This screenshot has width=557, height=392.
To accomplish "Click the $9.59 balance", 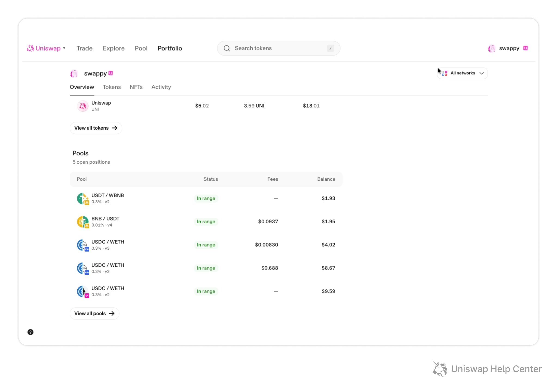I will [x=328, y=291].
